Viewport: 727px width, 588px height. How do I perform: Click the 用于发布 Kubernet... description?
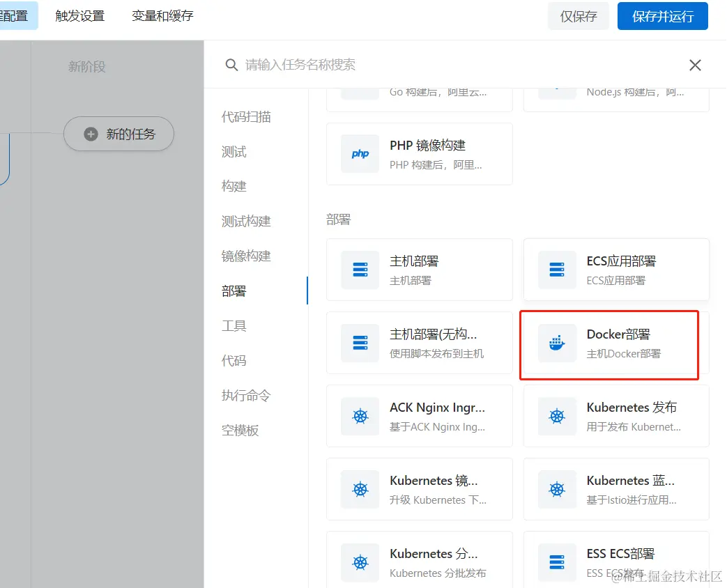click(x=634, y=427)
